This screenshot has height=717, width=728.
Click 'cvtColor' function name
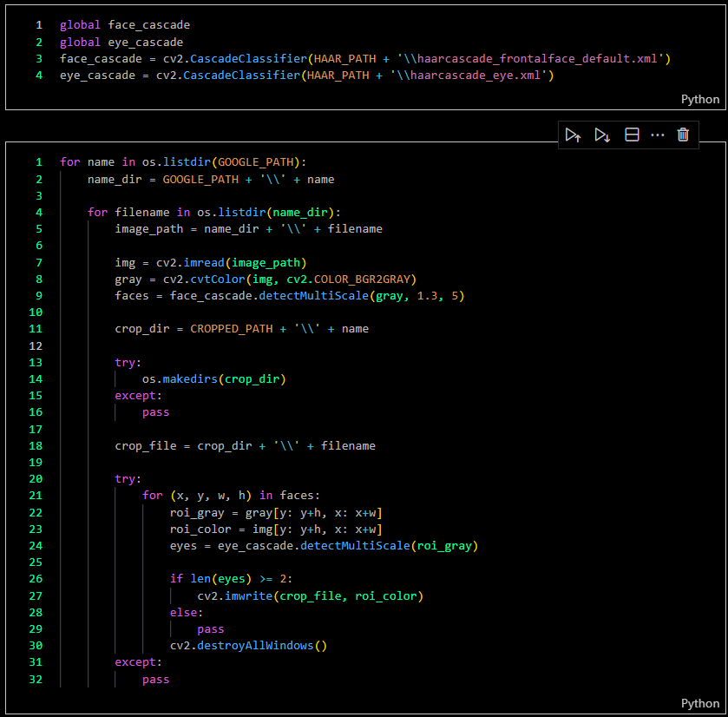217,280
